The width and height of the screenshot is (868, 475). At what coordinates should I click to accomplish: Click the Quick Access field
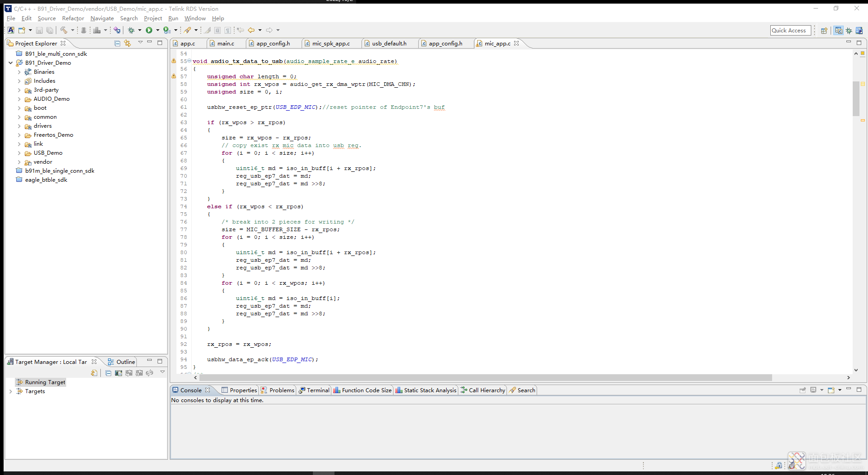point(791,31)
